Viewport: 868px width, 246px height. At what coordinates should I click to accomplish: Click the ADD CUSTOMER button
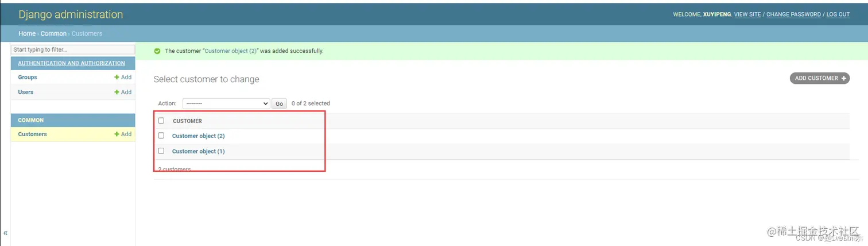click(820, 78)
